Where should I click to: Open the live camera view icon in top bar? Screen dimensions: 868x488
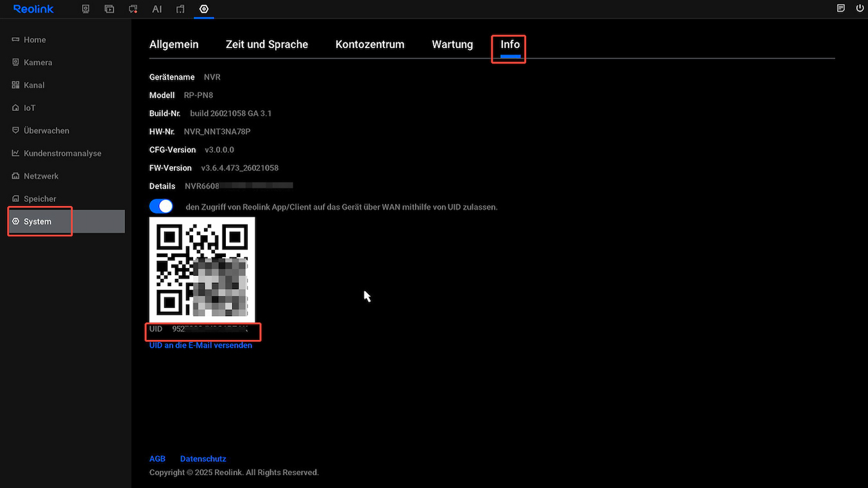click(x=85, y=9)
